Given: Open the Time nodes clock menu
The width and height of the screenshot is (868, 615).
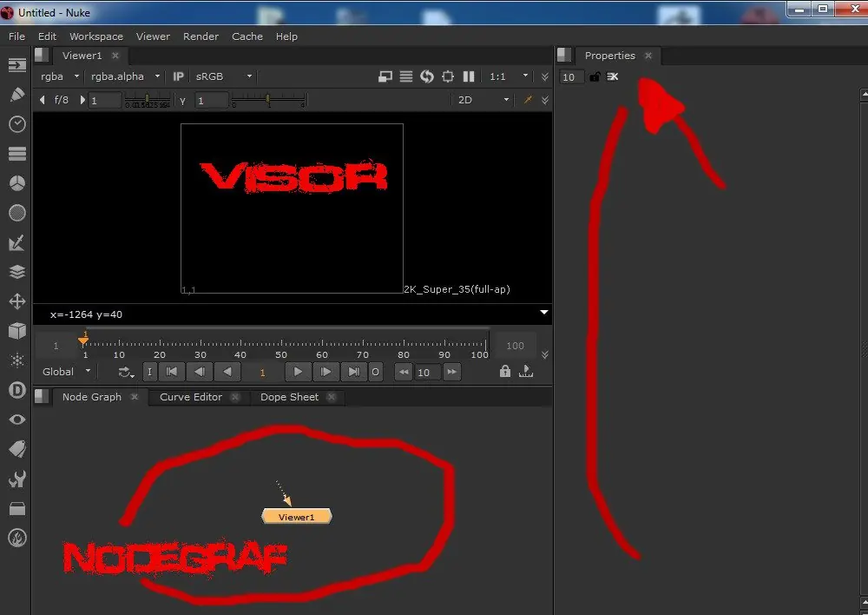Looking at the screenshot, I should tap(17, 124).
